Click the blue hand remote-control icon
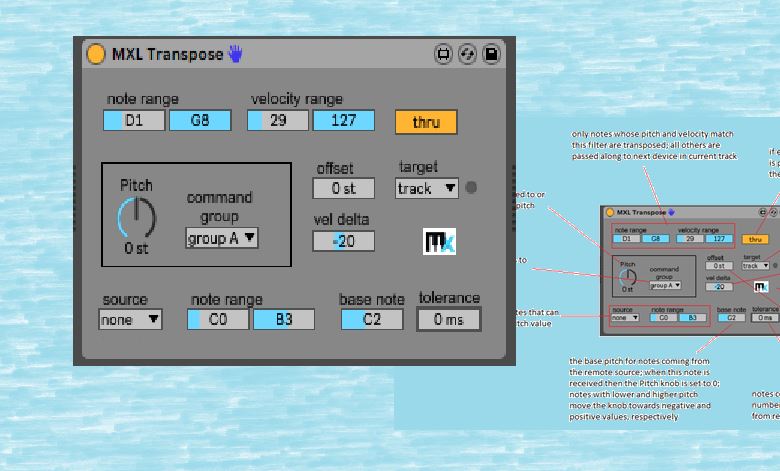Screen dimensions: 780x471 pyautogui.click(x=235, y=54)
